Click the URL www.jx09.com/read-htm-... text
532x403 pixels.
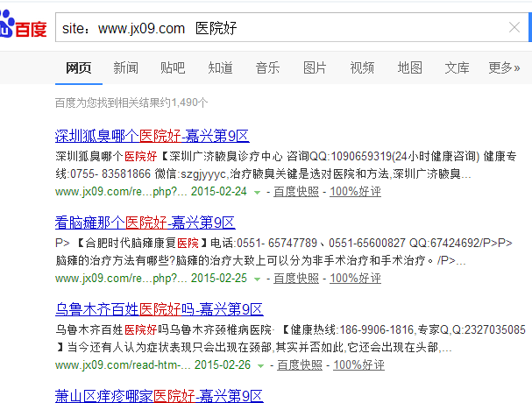tap(123, 365)
